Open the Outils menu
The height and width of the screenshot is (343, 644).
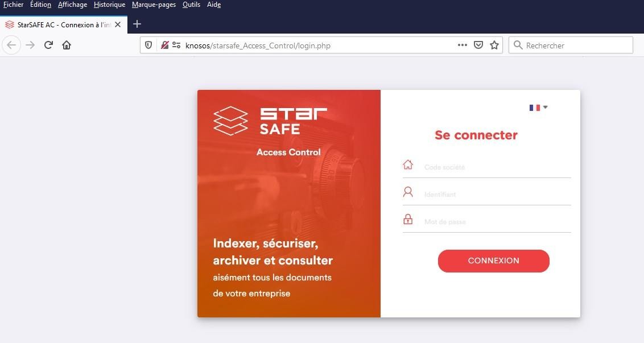(x=191, y=5)
